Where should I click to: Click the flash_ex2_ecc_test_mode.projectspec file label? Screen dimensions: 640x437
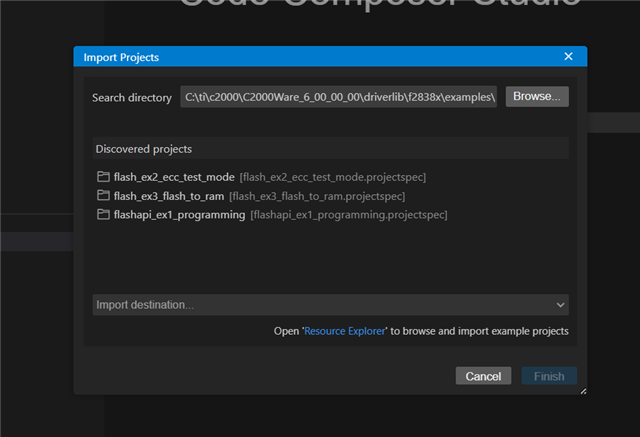click(333, 177)
